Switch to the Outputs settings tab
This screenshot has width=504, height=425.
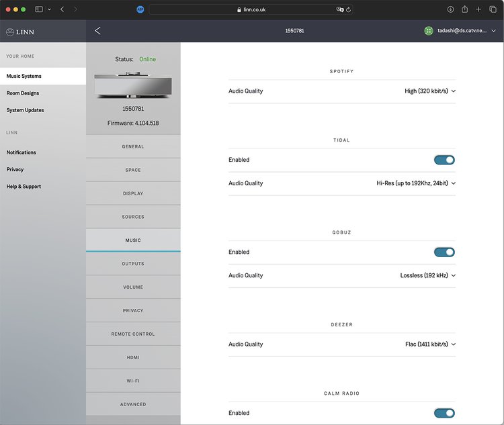[133, 264]
